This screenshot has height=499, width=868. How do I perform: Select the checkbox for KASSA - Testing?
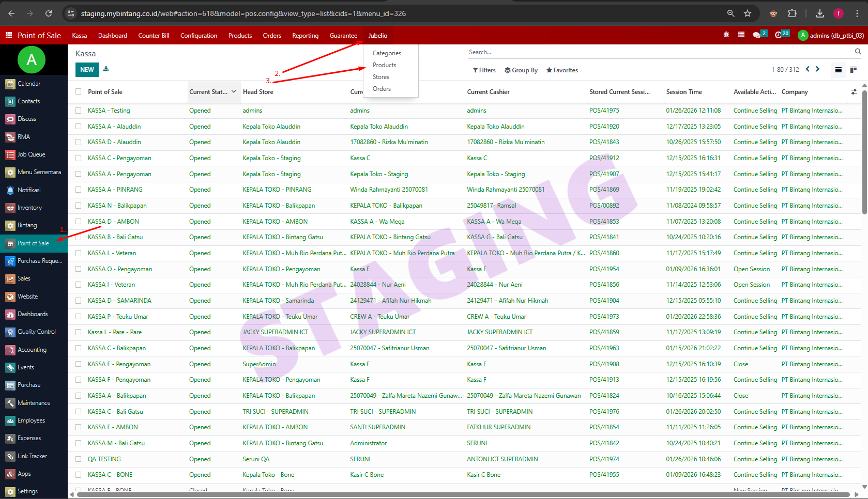click(x=79, y=111)
